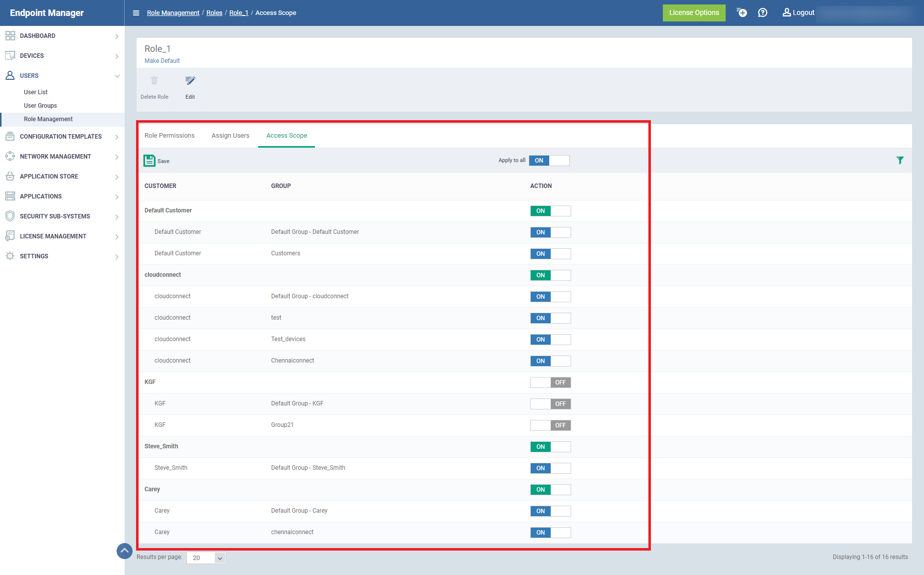Toggle the KGF parent switch on
Screen dimensions: 924x575
(x=551, y=383)
